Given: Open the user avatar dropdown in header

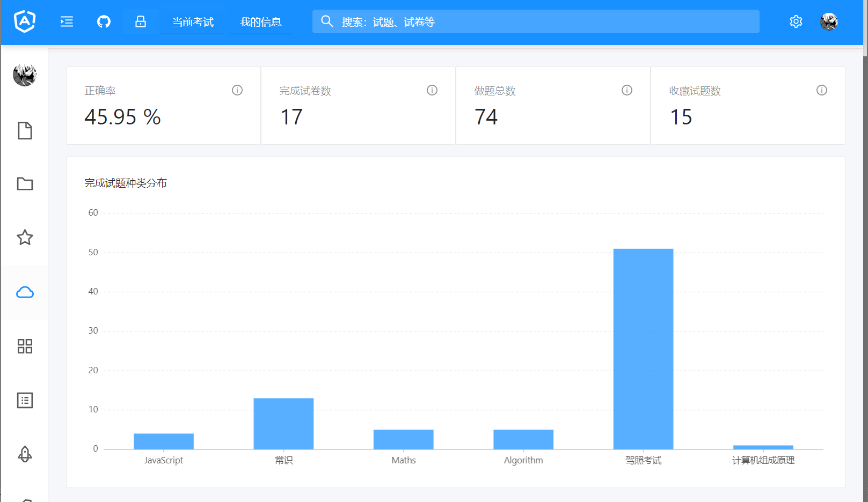Looking at the screenshot, I should coord(829,21).
